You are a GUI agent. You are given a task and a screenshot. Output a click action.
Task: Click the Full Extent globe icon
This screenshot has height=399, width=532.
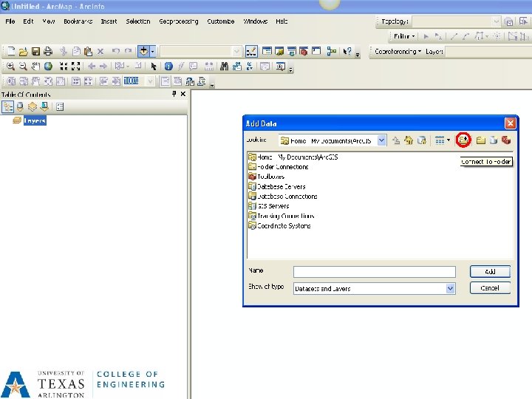click(x=48, y=66)
